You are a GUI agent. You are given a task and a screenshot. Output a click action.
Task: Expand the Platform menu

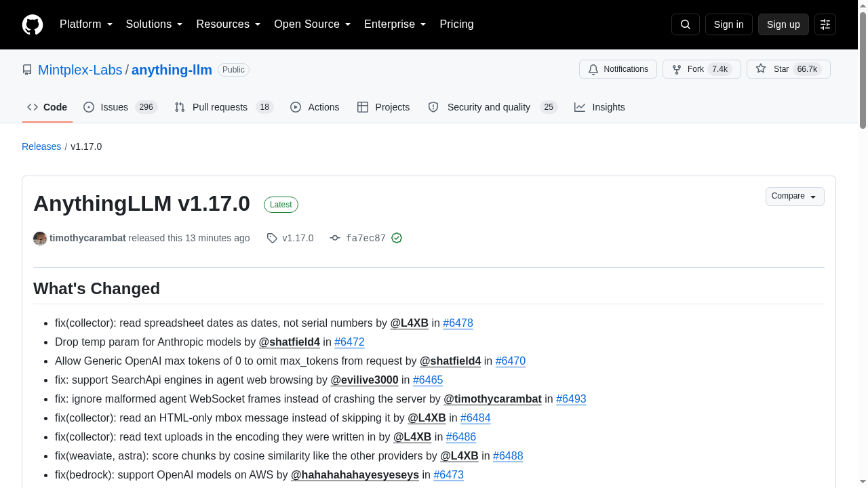click(86, 24)
